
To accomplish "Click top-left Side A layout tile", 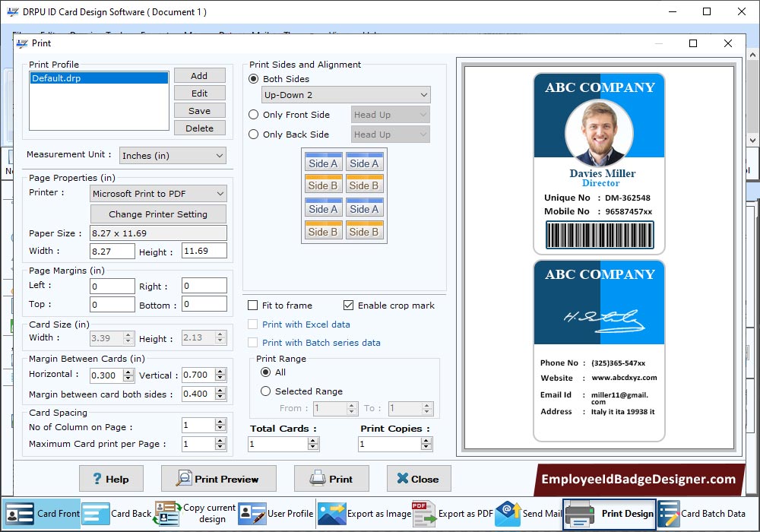I will [323, 163].
